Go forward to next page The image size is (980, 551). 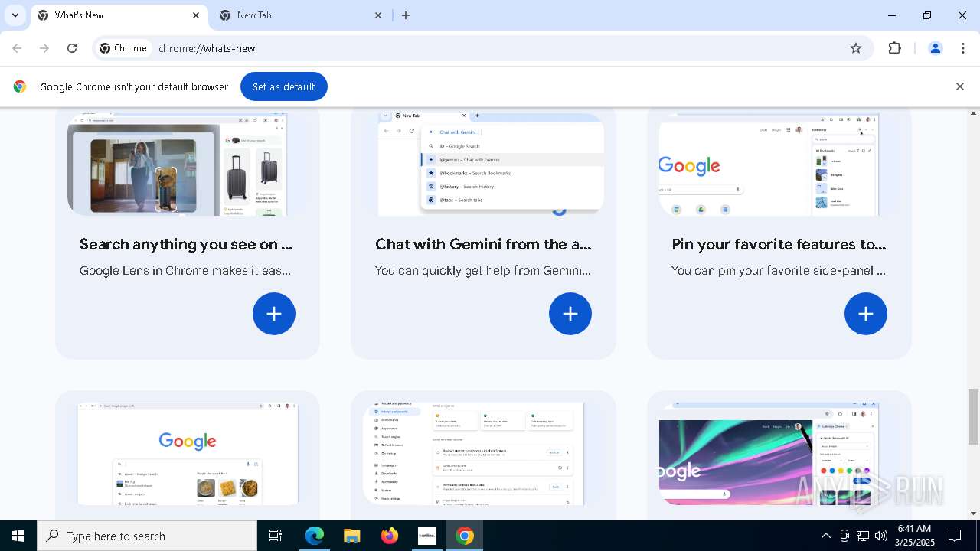click(x=44, y=48)
